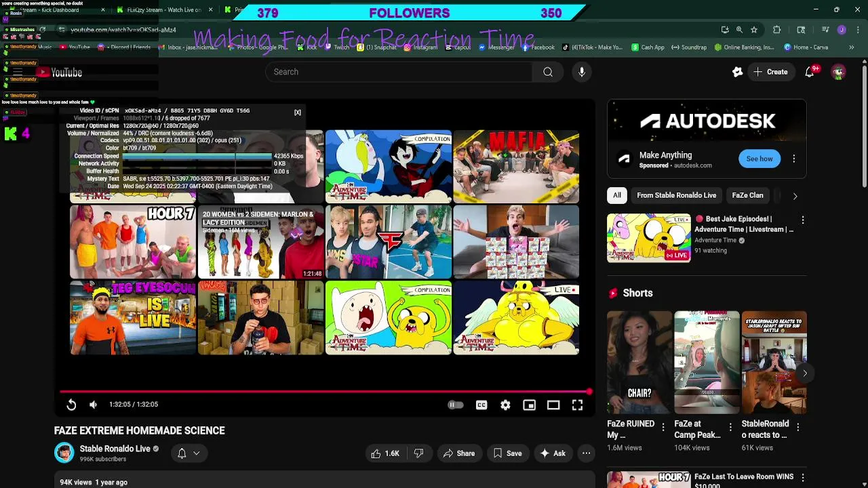The height and width of the screenshot is (488, 868).
Task: Show next Shorts with the arrow
Action: [805, 373]
